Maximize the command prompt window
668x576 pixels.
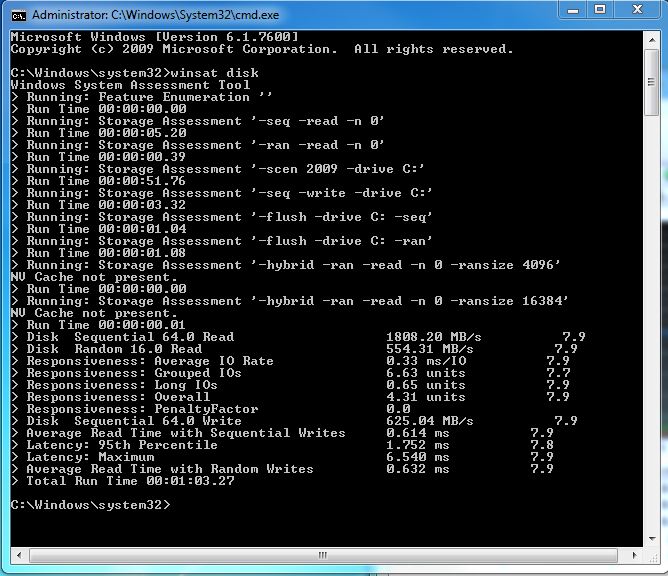click(600, 10)
